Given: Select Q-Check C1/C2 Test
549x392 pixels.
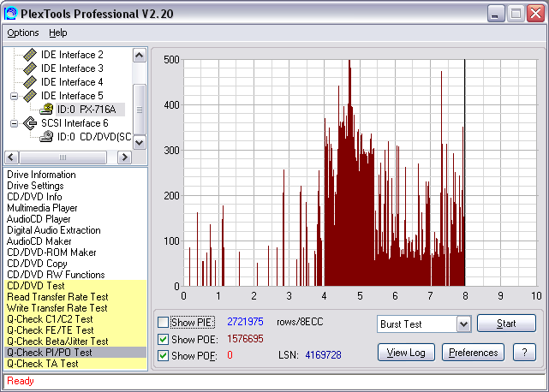Looking at the screenshot, I should click(x=75, y=319).
